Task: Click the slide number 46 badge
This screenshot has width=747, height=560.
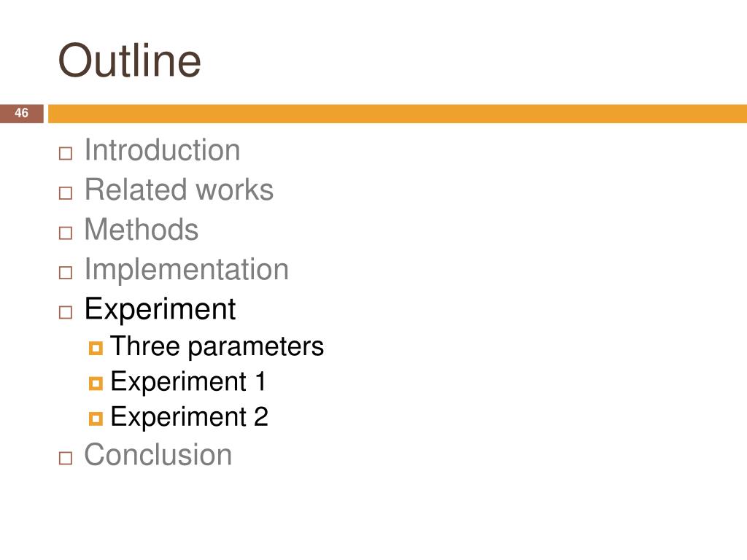Action: (x=21, y=113)
